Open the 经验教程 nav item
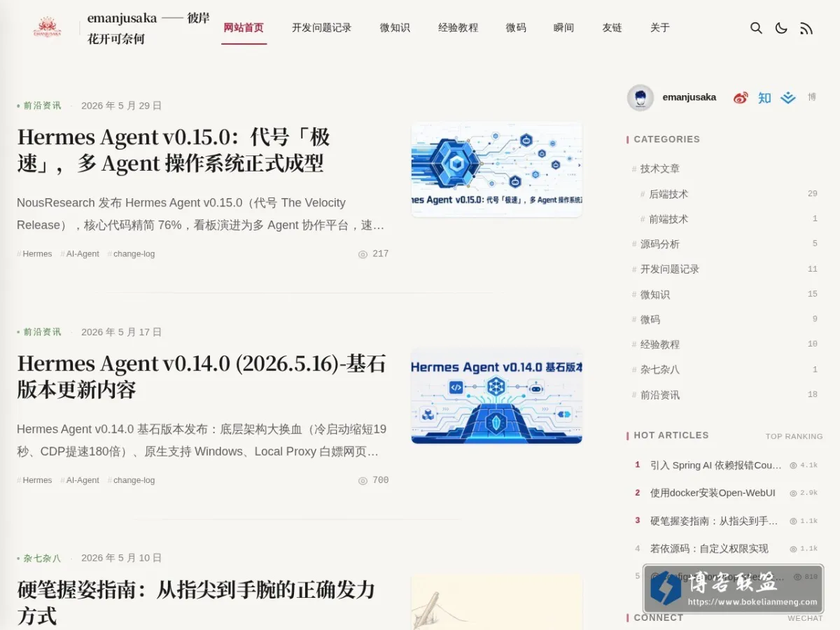This screenshot has width=840, height=630. click(458, 28)
